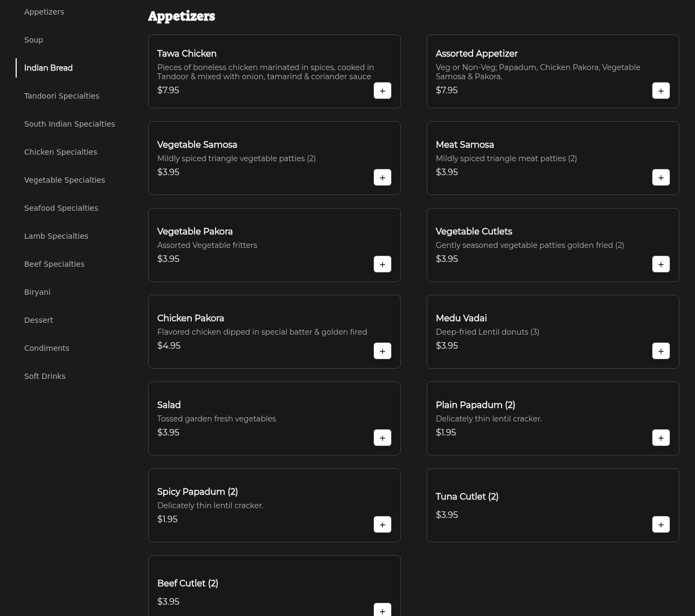The image size is (695, 616).
Task: Open the Soup menu category
Action: pyautogui.click(x=33, y=40)
